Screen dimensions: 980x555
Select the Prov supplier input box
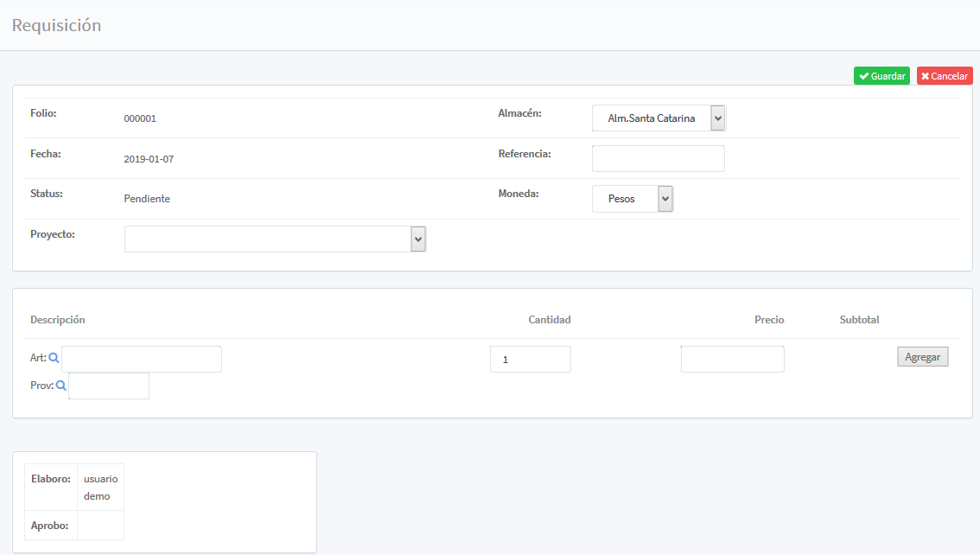[109, 386]
